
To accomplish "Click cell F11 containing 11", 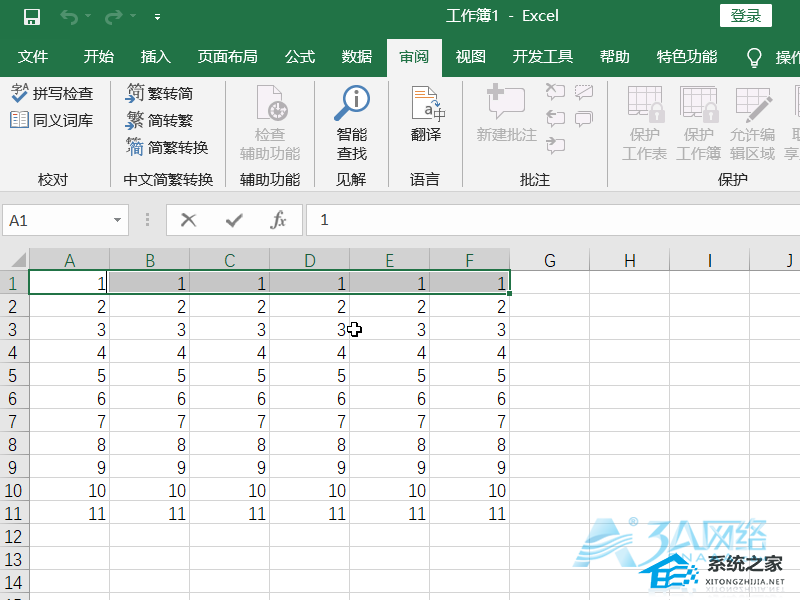I will point(469,513).
